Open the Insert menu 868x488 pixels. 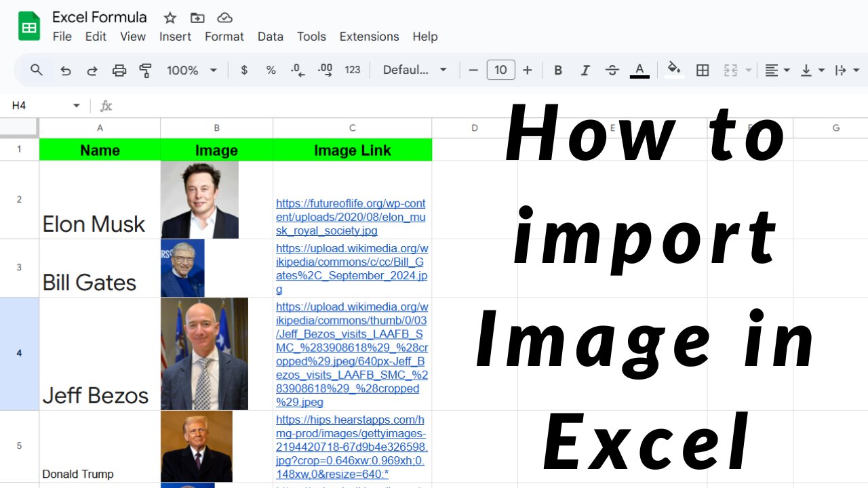click(175, 37)
